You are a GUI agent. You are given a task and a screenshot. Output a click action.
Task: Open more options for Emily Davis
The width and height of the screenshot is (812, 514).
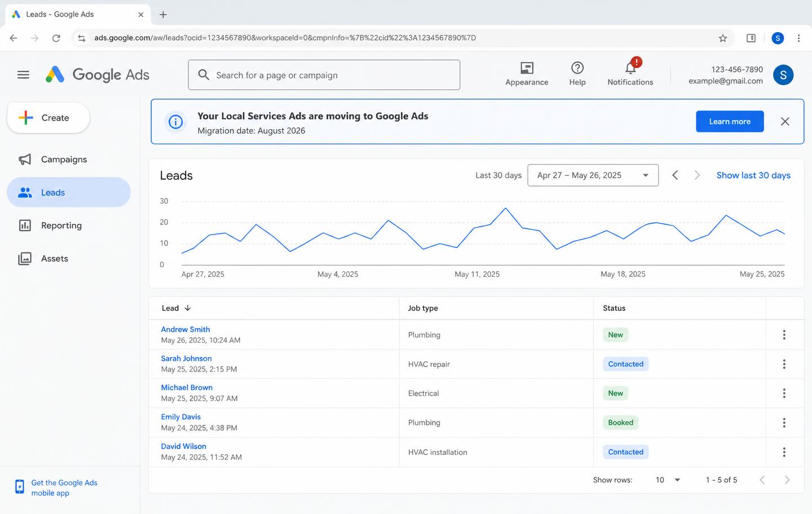(x=784, y=423)
